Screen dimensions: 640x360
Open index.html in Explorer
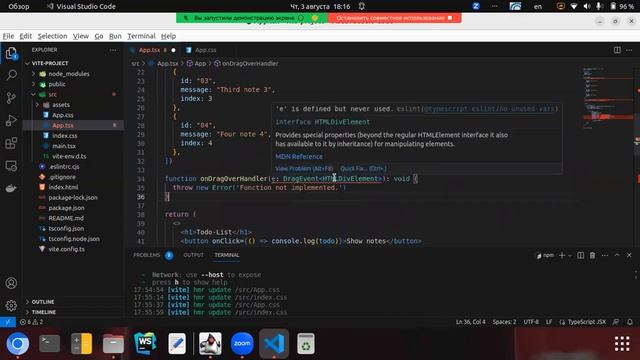[x=63, y=187]
